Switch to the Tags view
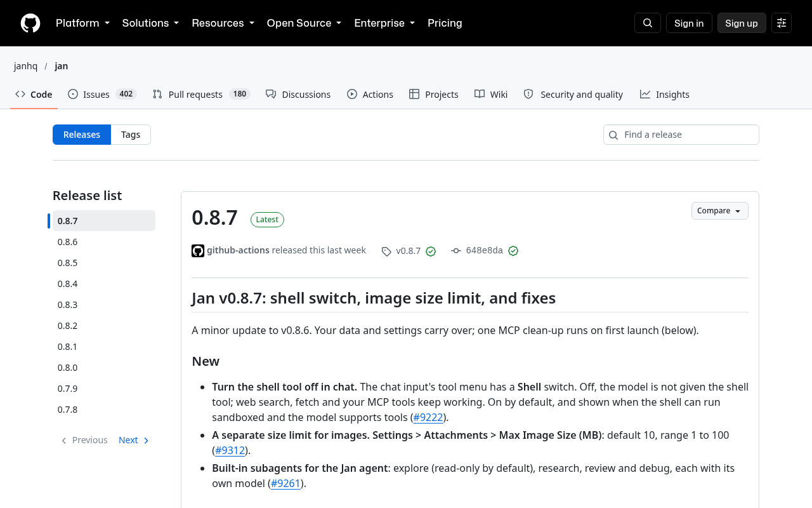The width and height of the screenshot is (812, 508). coord(131,135)
